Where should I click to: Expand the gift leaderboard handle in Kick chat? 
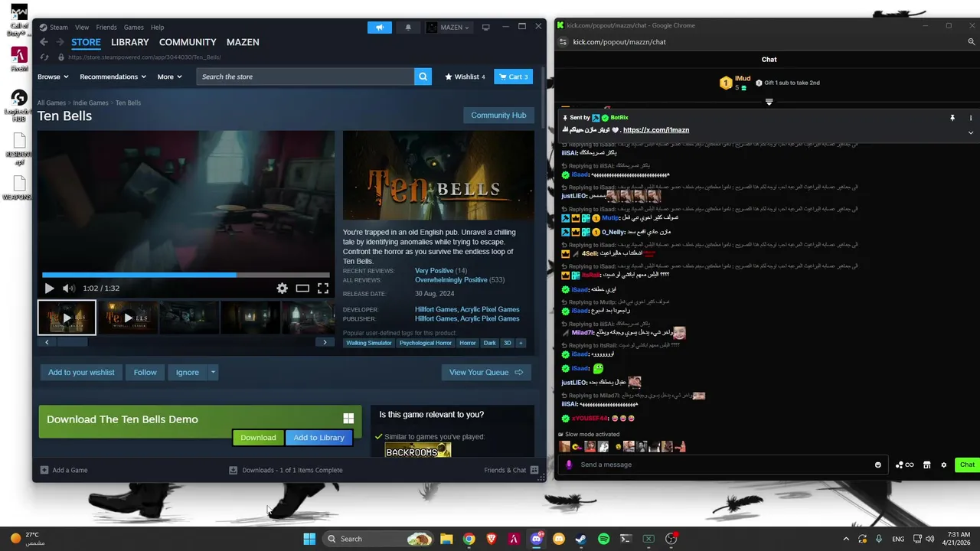point(769,102)
